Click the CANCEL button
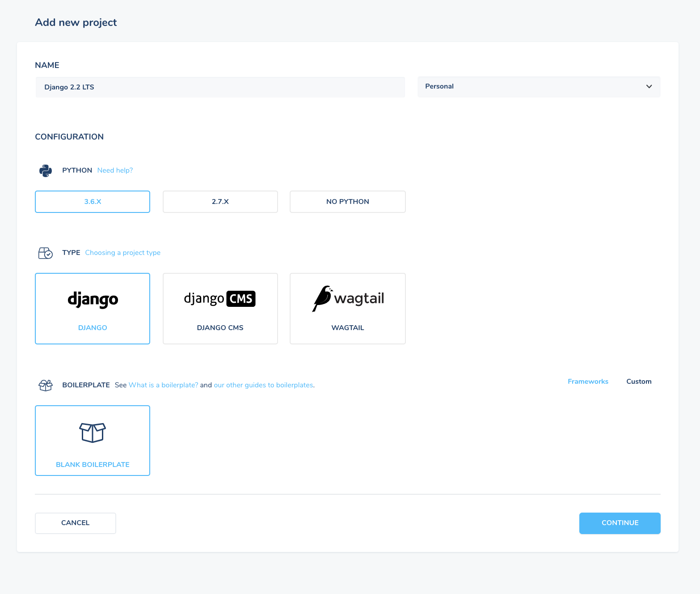700x594 pixels. (76, 523)
